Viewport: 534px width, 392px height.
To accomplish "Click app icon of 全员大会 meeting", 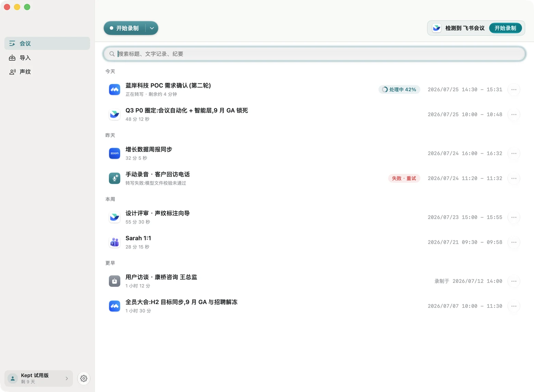I will point(114,306).
